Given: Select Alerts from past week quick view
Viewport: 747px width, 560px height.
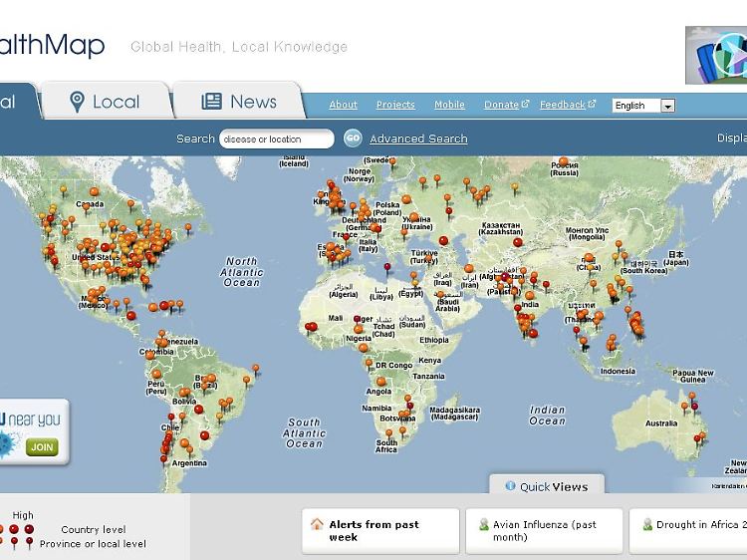Looking at the screenshot, I should click(380, 530).
